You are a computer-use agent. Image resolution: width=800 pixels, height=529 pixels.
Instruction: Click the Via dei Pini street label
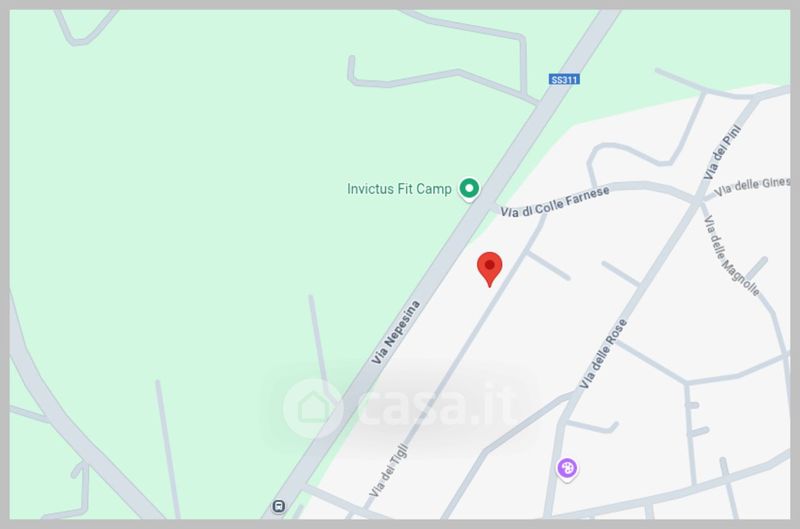(x=721, y=153)
